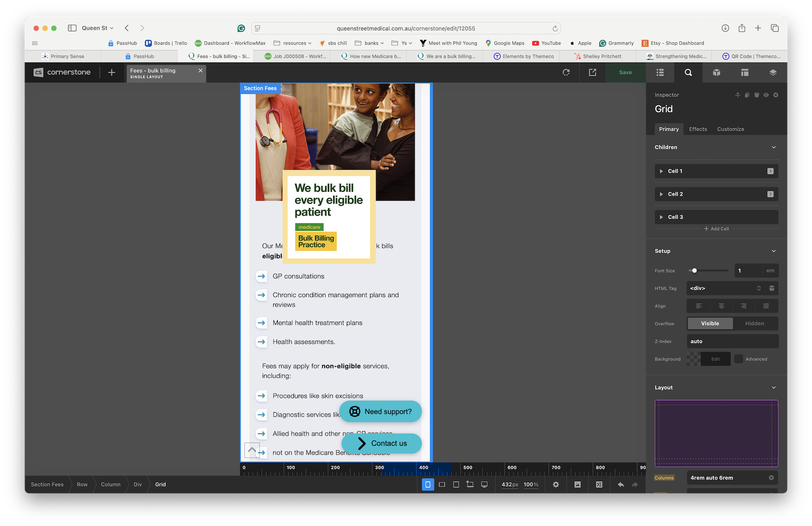Open the Outline list panel

tap(660, 72)
